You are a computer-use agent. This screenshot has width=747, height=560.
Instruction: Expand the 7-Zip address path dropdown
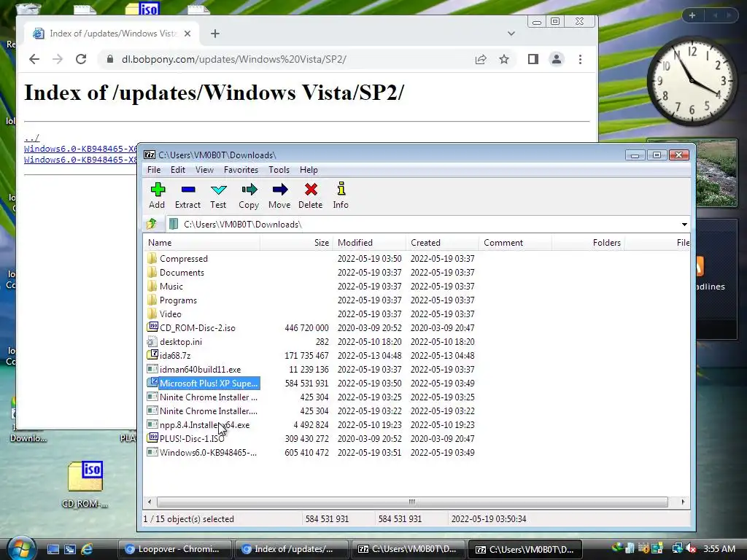(x=684, y=225)
